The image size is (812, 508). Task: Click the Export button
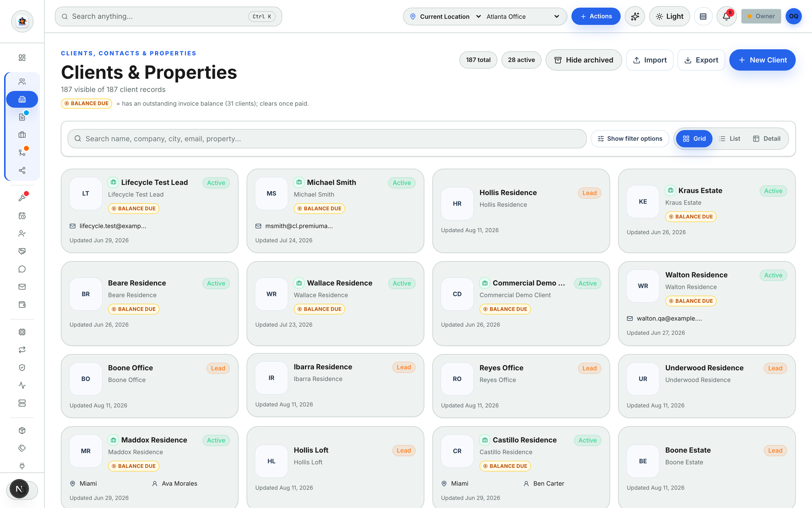click(x=701, y=60)
